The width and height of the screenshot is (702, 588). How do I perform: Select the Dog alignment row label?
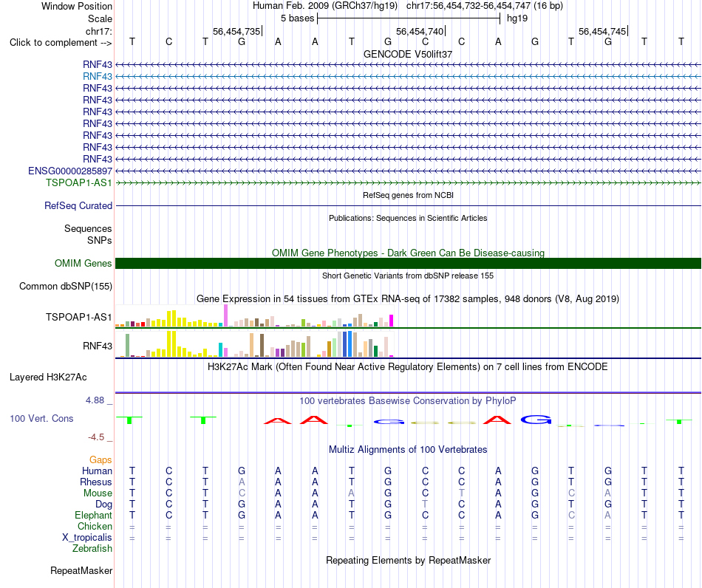(x=103, y=505)
